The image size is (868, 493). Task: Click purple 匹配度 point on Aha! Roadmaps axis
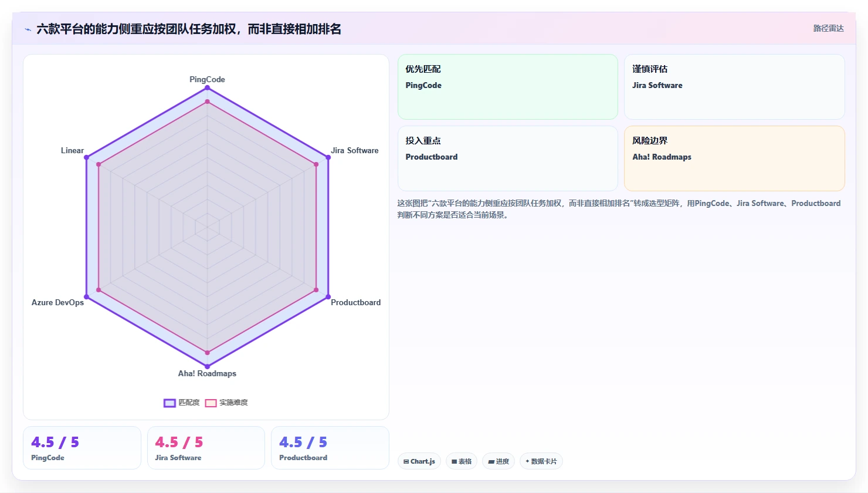[x=207, y=367]
